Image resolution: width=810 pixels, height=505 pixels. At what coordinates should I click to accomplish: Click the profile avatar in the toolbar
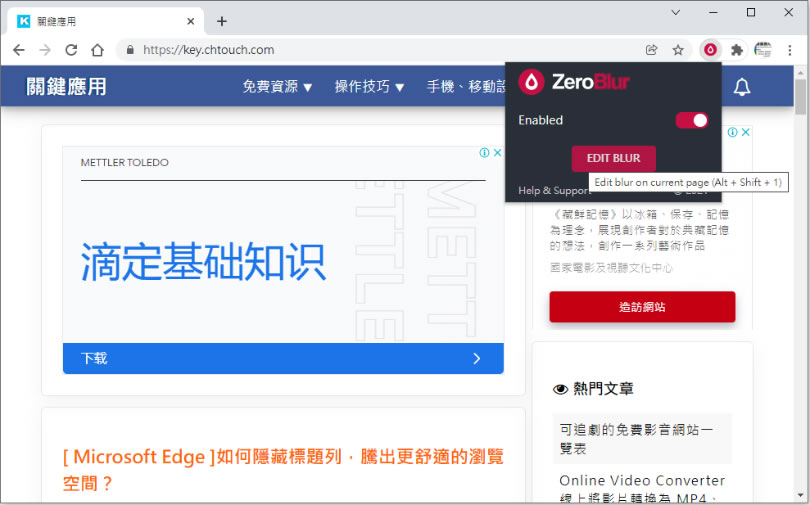(763, 50)
